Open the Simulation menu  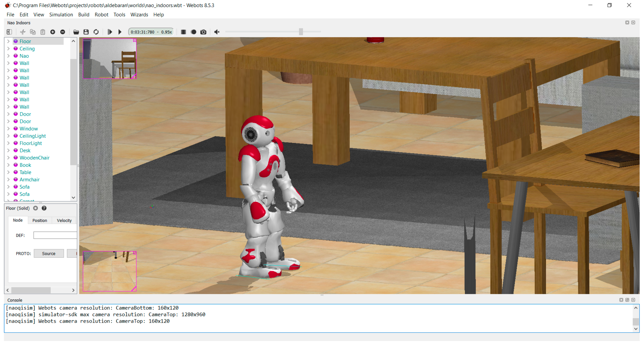(x=61, y=15)
